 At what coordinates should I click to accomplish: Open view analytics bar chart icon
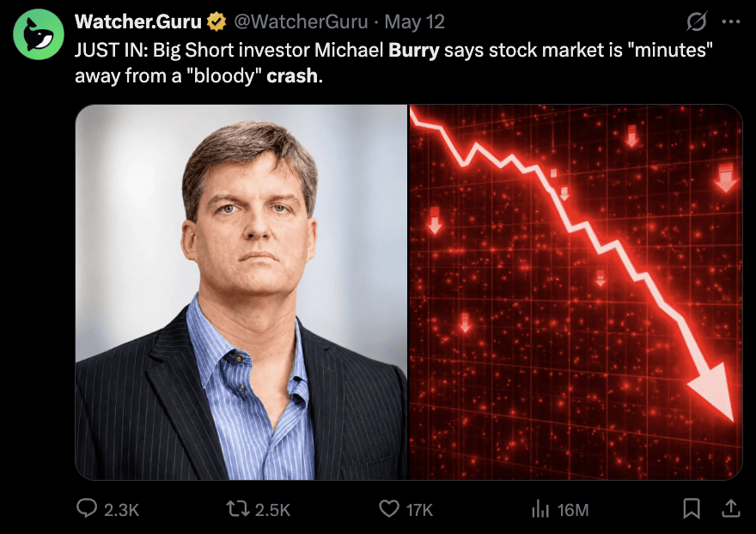pos(540,509)
